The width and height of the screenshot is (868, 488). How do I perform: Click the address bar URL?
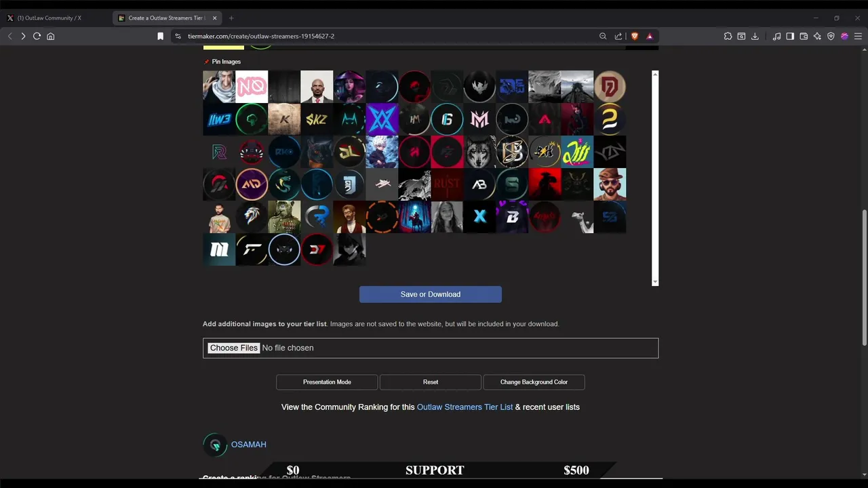coord(261,36)
